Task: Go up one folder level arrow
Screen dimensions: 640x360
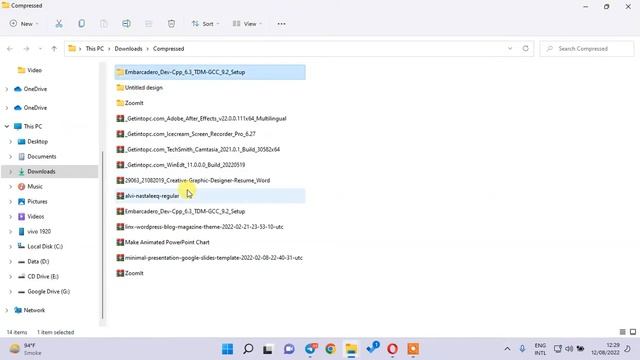Action: (54, 49)
